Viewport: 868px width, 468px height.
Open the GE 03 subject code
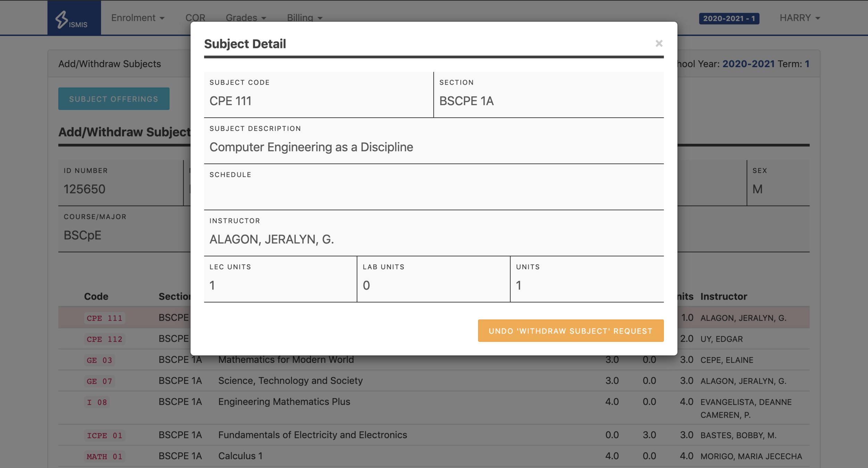pos(99,360)
